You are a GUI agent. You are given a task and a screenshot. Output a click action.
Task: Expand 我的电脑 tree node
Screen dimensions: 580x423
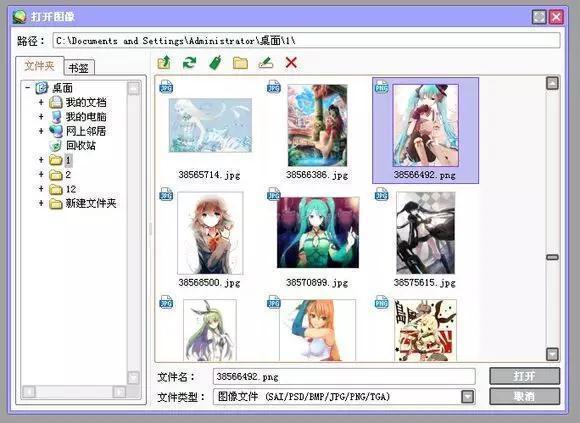pos(41,116)
